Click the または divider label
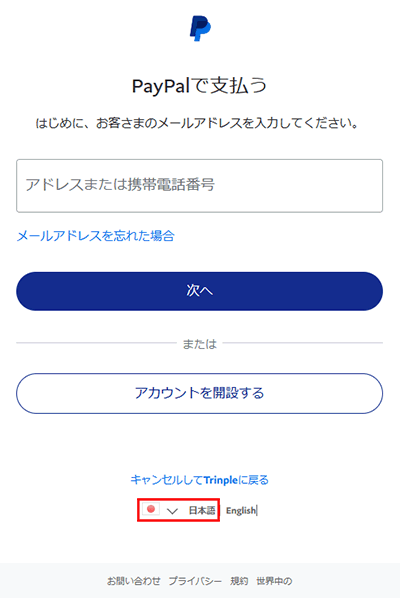The width and height of the screenshot is (400, 598). (x=199, y=344)
